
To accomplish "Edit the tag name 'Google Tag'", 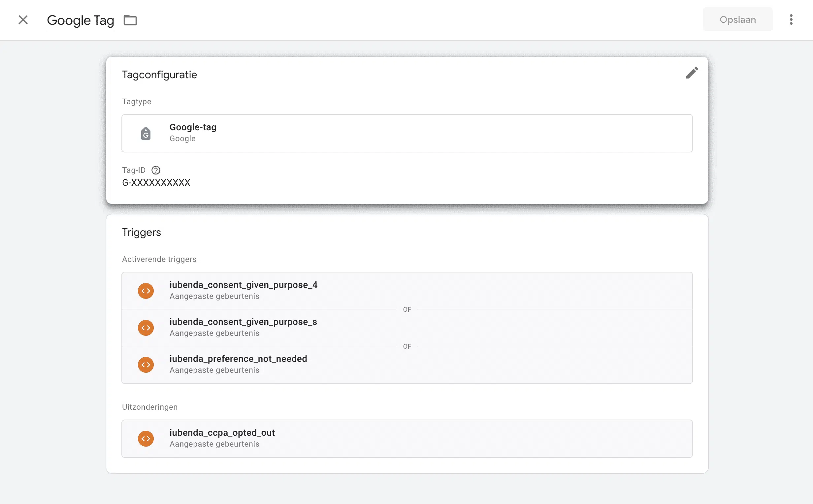I will coord(80,20).
